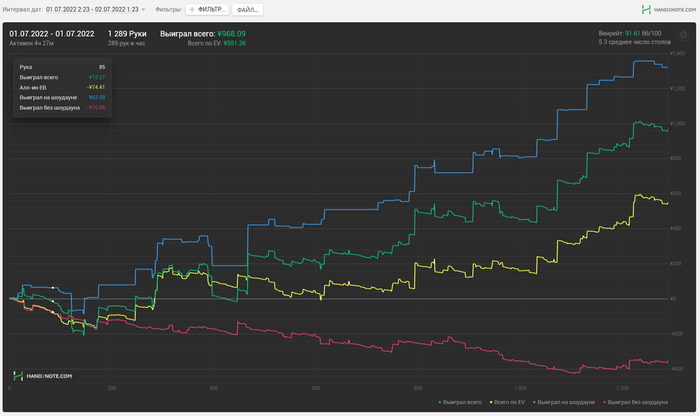Open the ФАЙЛ... button

pyautogui.click(x=247, y=9)
